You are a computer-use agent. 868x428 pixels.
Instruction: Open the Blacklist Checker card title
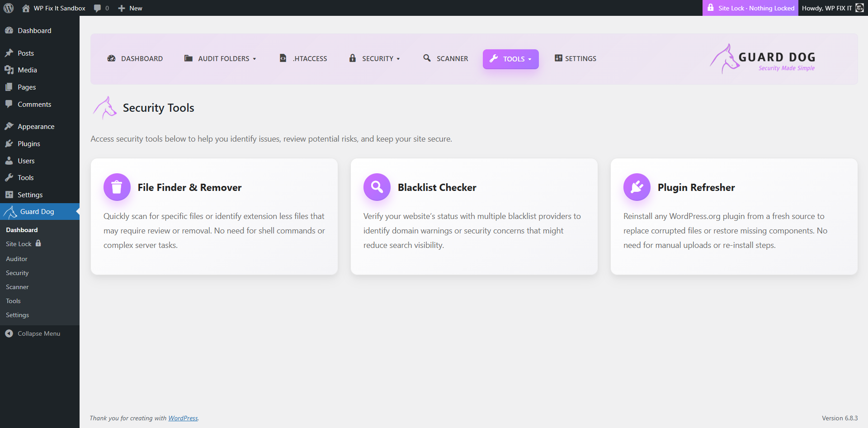point(437,187)
